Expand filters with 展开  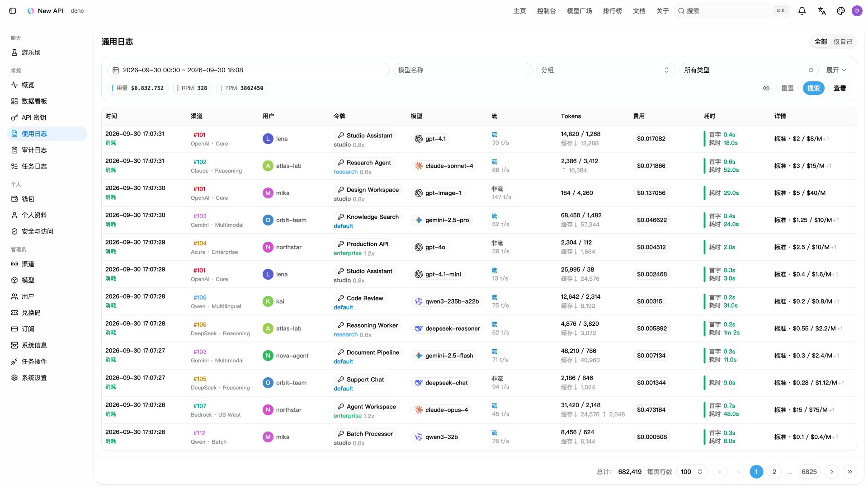(x=836, y=70)
